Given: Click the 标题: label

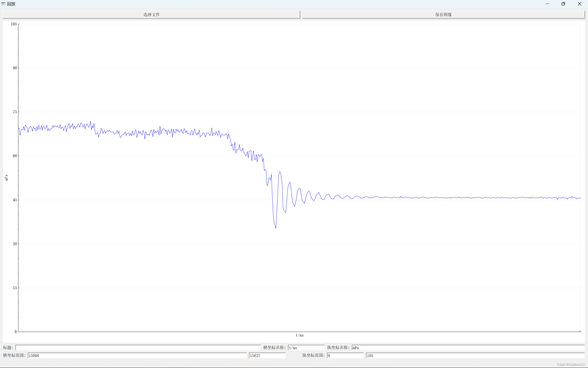Looking at the screenshot, I should pyautogui.click(x=8, y=348).
